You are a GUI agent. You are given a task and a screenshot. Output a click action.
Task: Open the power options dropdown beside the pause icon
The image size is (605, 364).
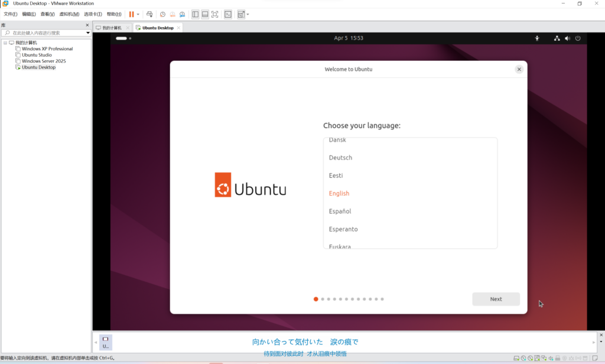[138, 14]
